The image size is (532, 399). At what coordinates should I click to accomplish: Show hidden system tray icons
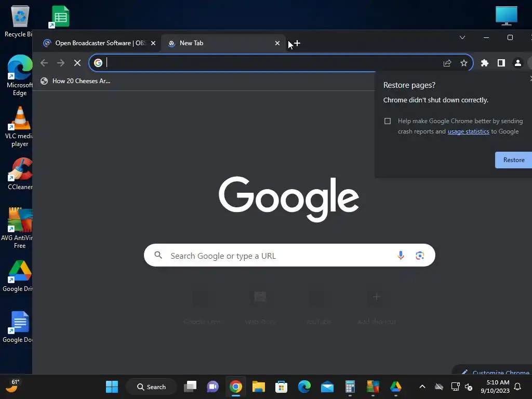(422, 387)
